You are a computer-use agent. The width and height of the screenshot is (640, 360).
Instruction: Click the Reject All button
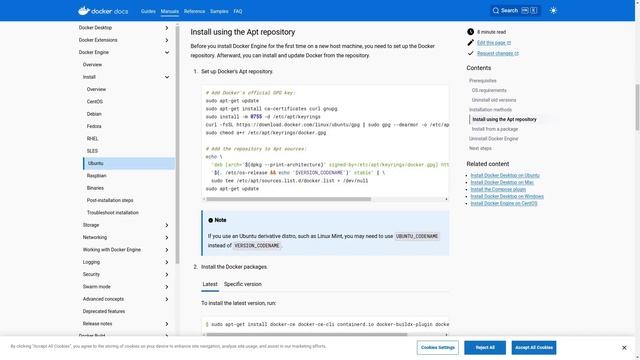coord(485,348)
